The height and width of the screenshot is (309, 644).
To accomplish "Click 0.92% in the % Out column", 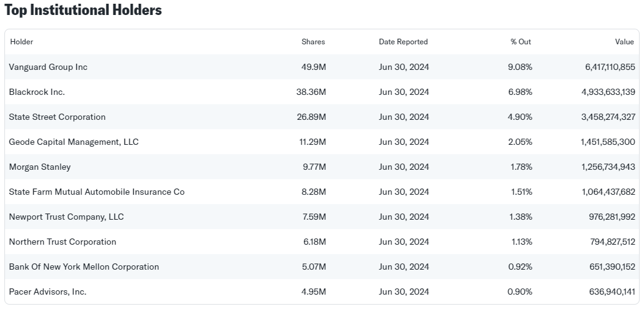I will point(520,267).
